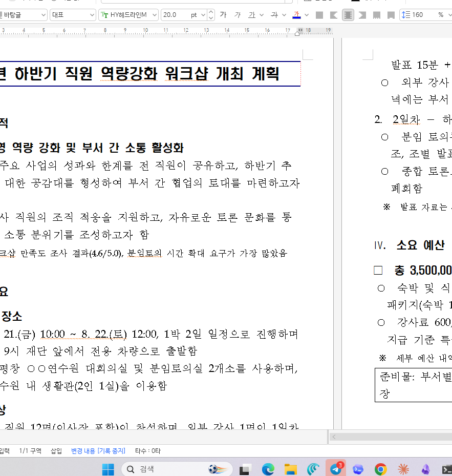Open the purple crystal app in taskbar

point(426,469)
